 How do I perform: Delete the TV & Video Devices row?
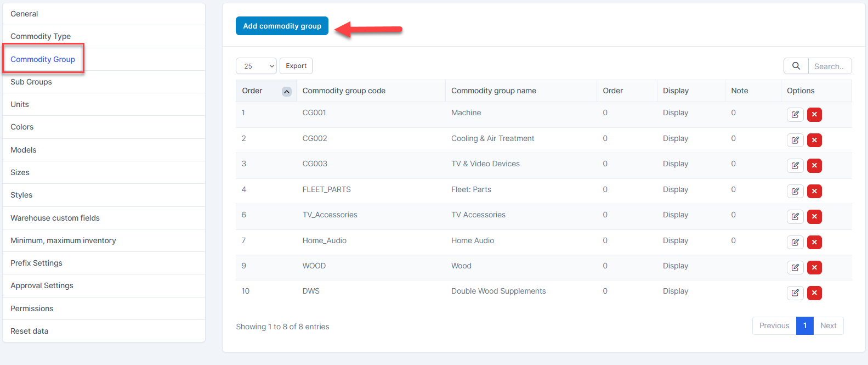pos(814,165)
